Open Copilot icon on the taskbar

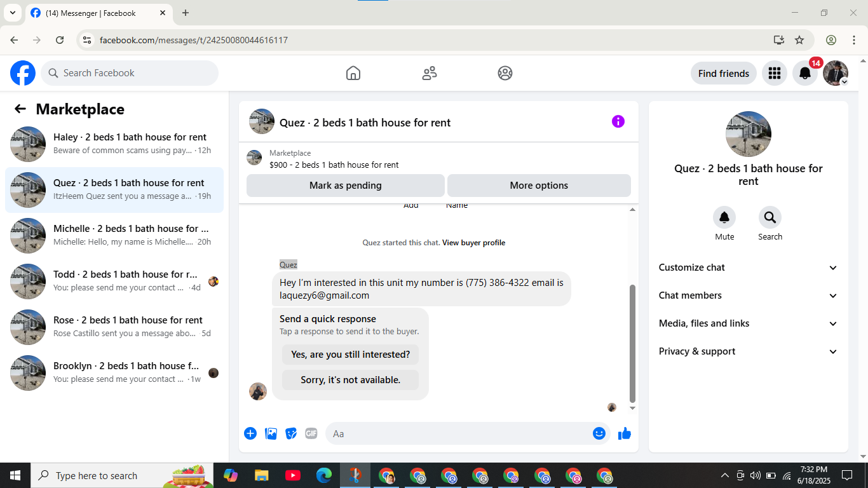click(x=230, y=475)
